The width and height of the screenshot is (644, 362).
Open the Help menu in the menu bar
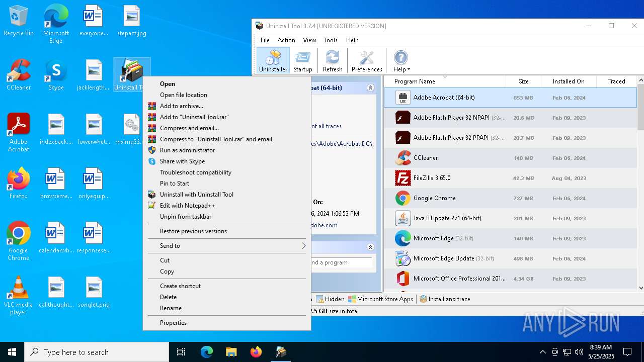pyautogui.click(x=352, y=40)
